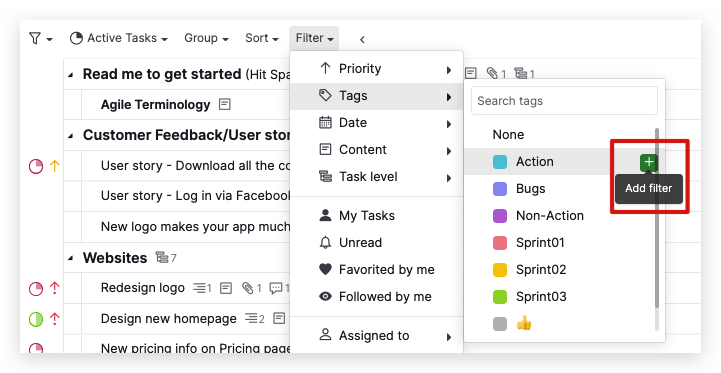Open the Agile Terminology task

(155, 105)
